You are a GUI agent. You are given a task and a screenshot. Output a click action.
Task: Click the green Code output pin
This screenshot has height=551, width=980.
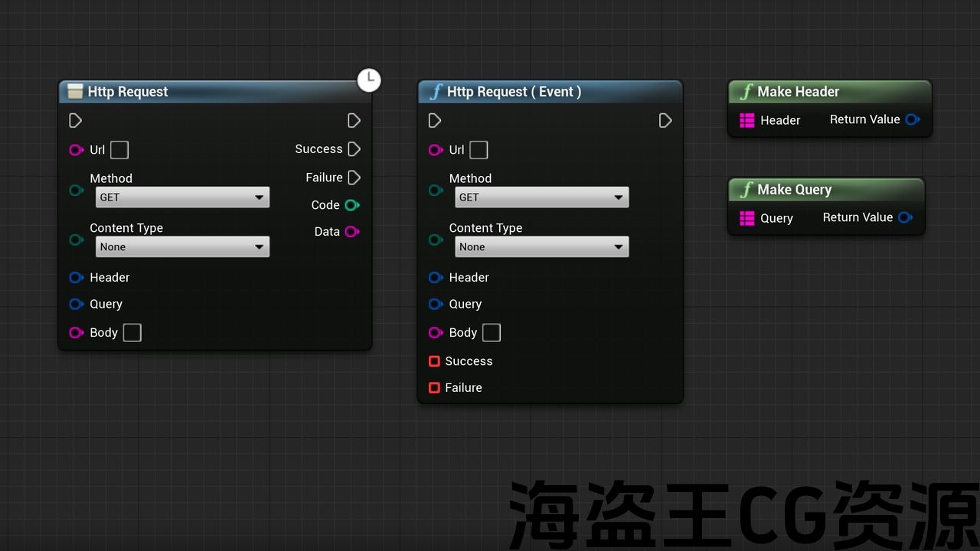351,205
